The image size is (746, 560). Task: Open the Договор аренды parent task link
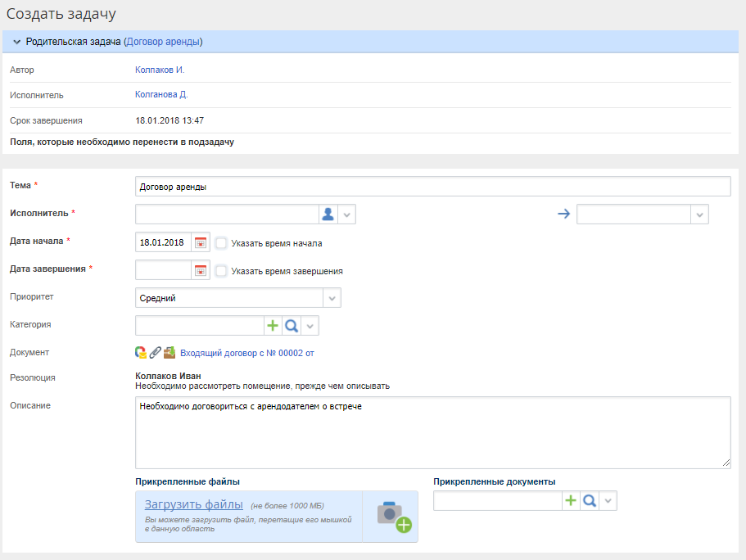163,42
